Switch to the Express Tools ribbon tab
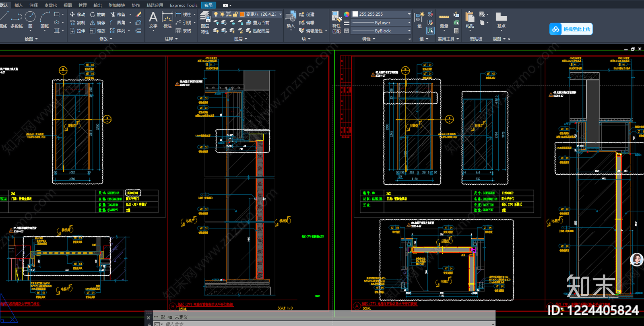 pos(184,5)
